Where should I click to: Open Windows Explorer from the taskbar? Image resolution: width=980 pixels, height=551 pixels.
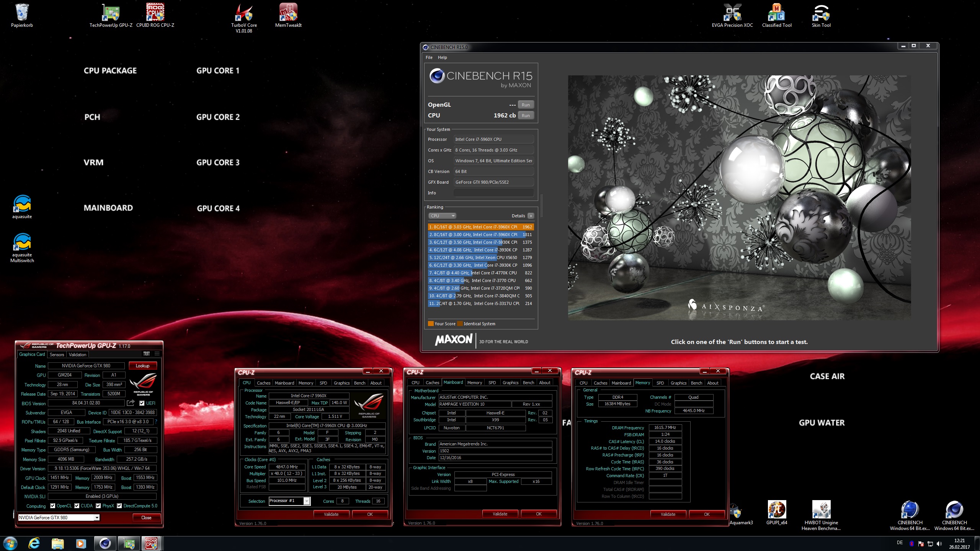(x=57, y=543)
